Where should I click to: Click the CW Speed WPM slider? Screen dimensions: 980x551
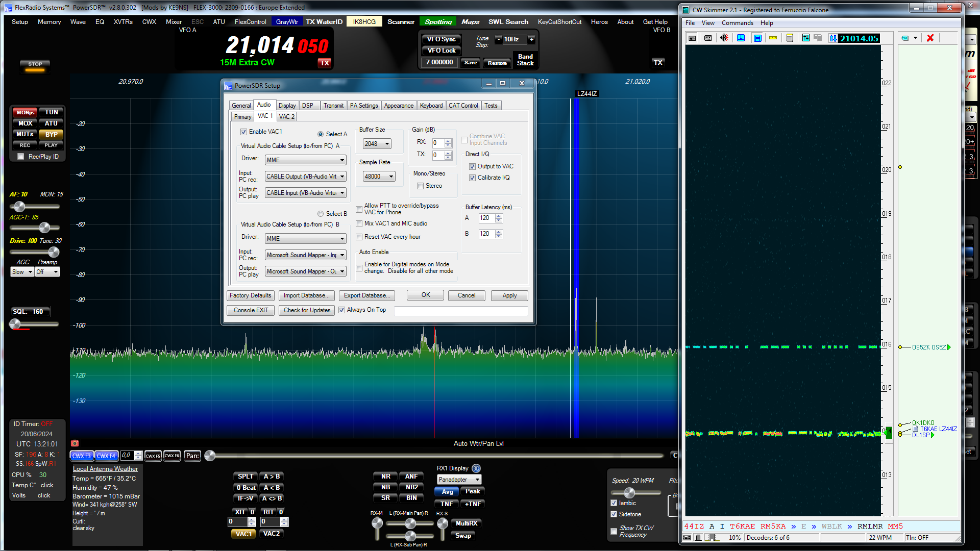point(636,493)
